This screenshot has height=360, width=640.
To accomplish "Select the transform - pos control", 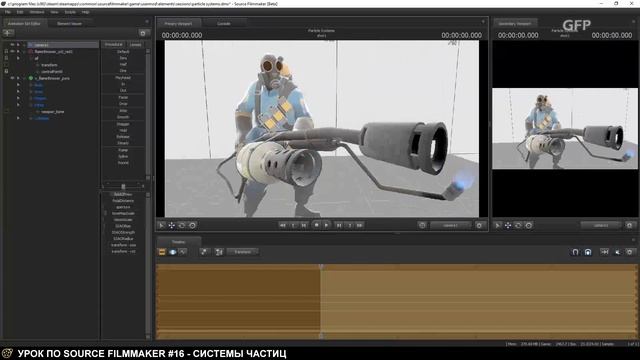I will point(123,245).
